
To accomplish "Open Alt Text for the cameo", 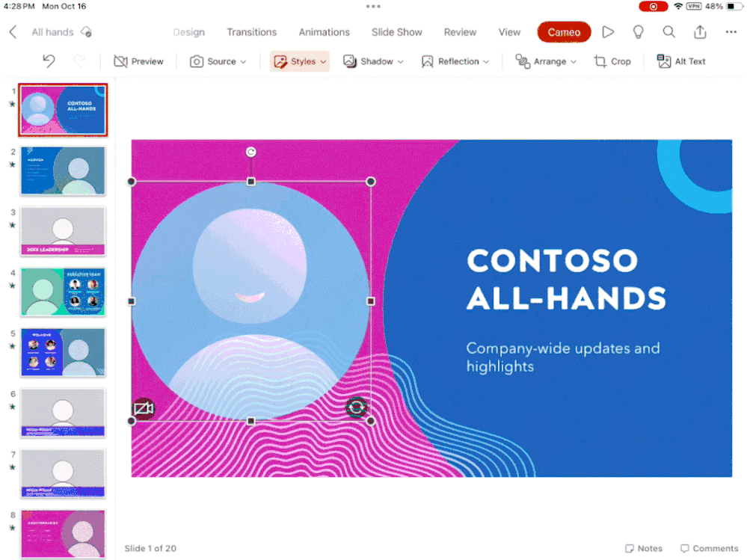I will (681, 61).
